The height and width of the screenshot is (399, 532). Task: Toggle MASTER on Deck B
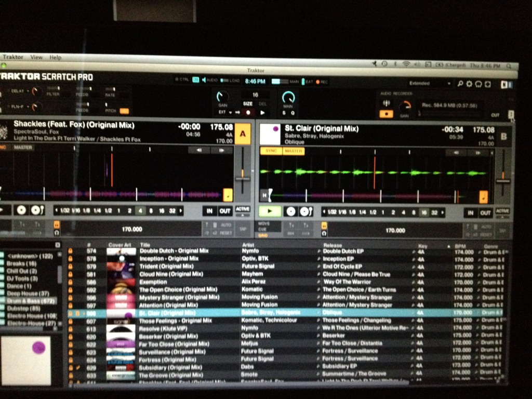click(293, 151)
